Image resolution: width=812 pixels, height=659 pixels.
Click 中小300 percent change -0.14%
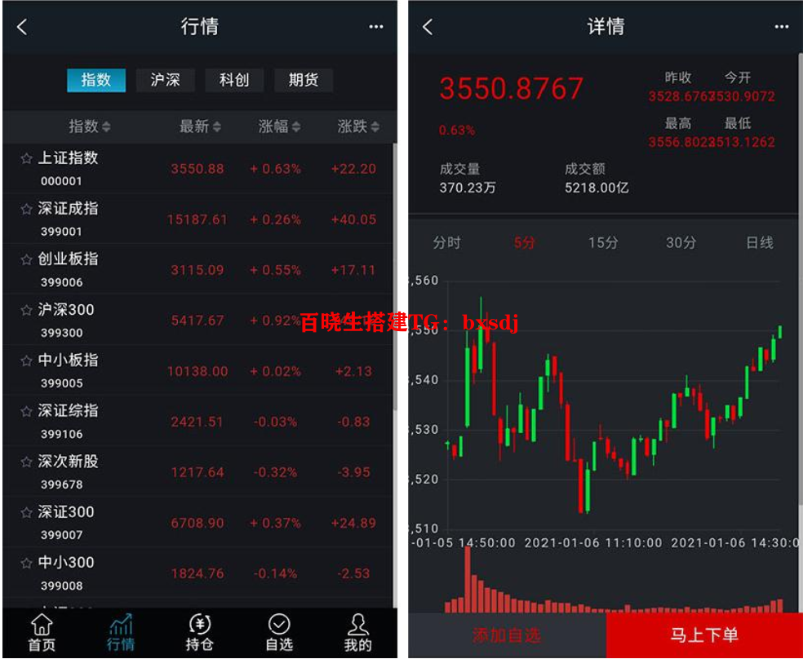coord(276,573)
